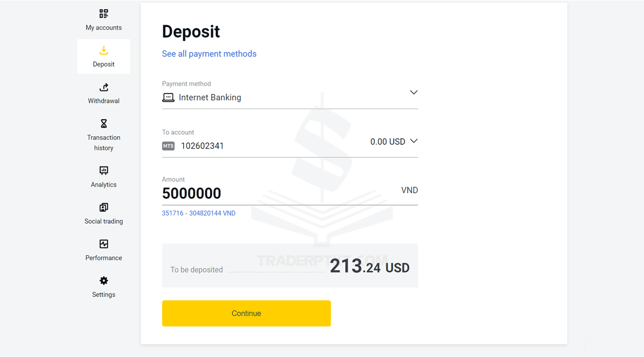
Task: Select account number 102602341
Action: coord(202,146)
